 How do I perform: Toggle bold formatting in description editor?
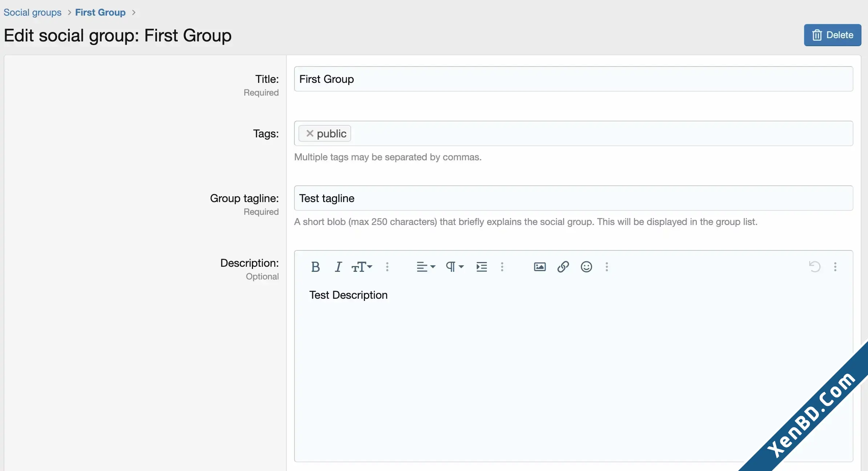tap(315, 267)
